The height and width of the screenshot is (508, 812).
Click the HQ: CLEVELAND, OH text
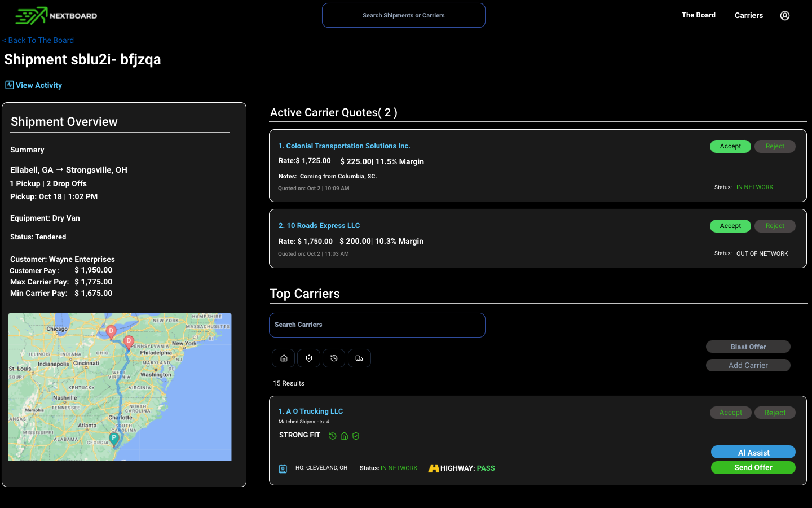pos(321,468)
